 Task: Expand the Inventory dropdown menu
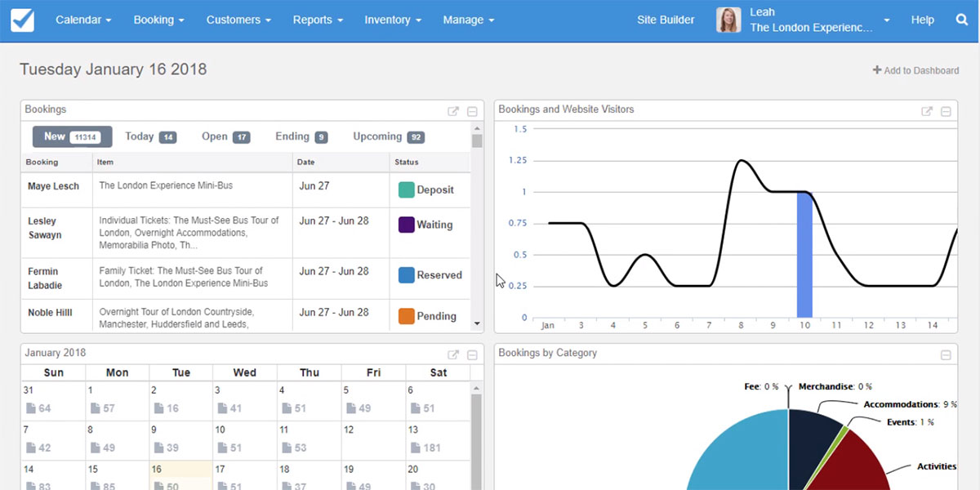click(393, 20)
